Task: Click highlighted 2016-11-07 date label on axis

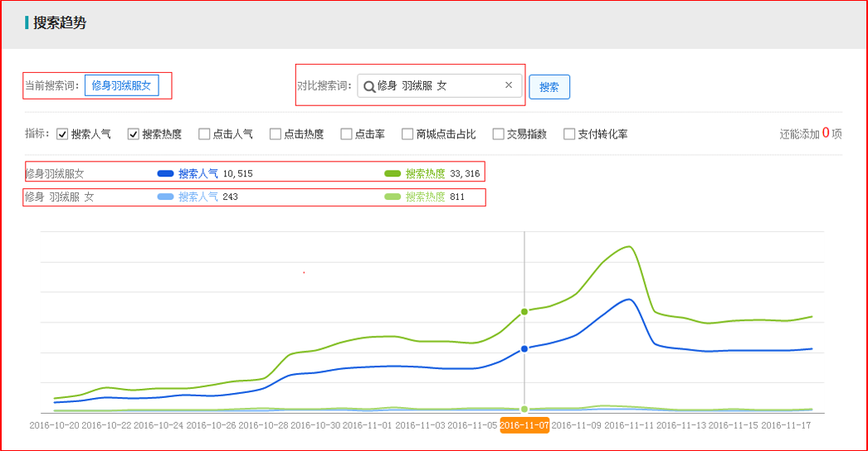Action: (x=524, y=425)
